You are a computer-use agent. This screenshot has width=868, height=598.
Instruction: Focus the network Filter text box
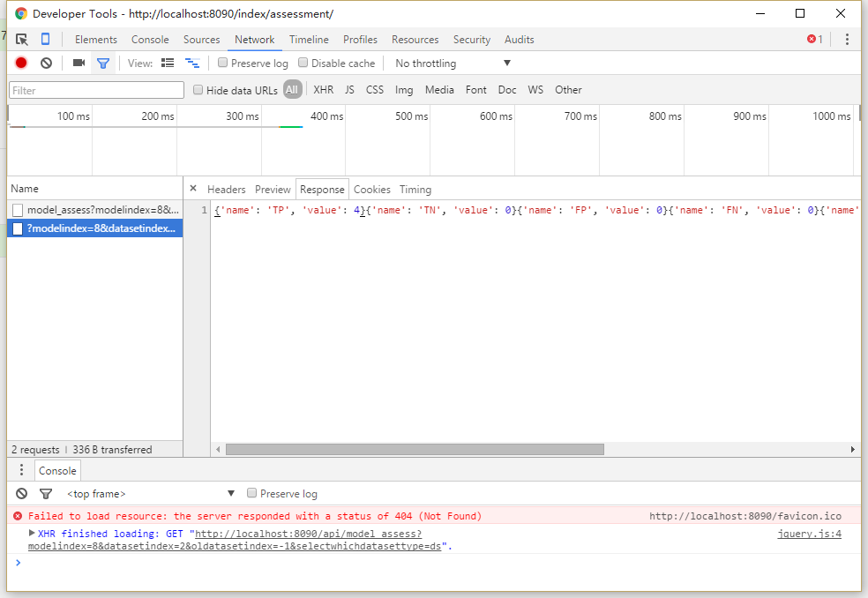pyautogui.click(x=96, y=90)
